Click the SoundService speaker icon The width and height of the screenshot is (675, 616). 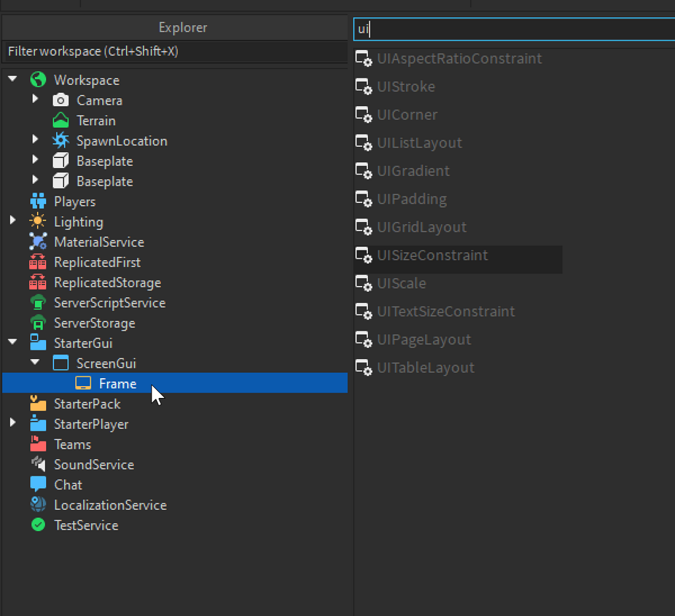38,464
